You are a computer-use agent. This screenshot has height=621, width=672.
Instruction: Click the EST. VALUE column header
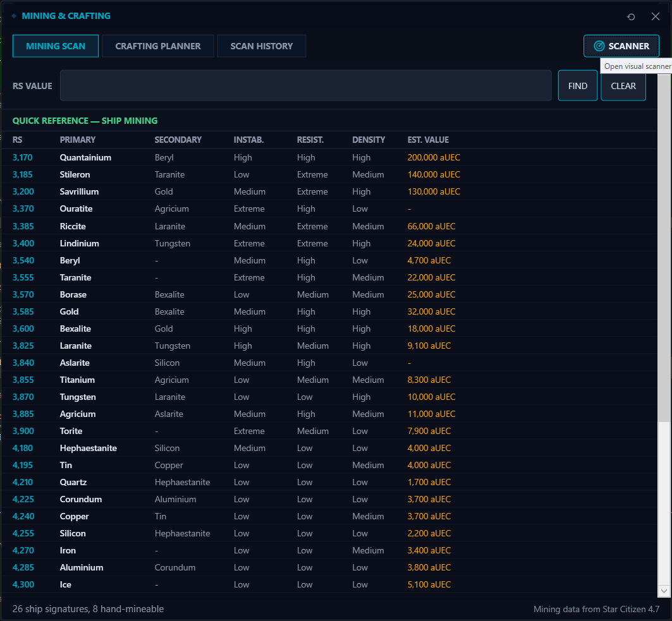coord(428,140)
